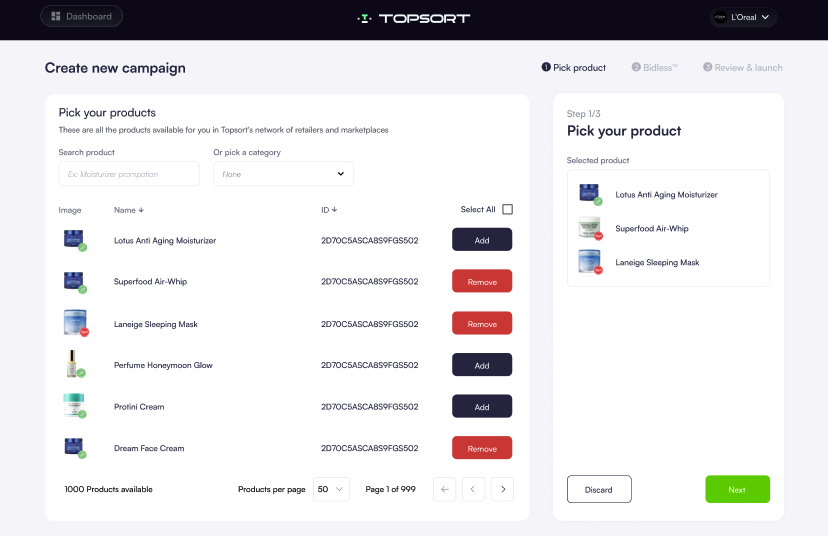The image size is (828, 536).
Task: Click the Discard button
Action: (x=599, y=489)
